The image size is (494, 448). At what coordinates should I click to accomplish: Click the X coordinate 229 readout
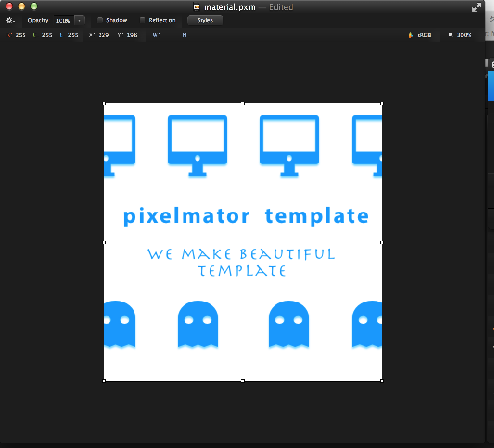click(104, 35)
